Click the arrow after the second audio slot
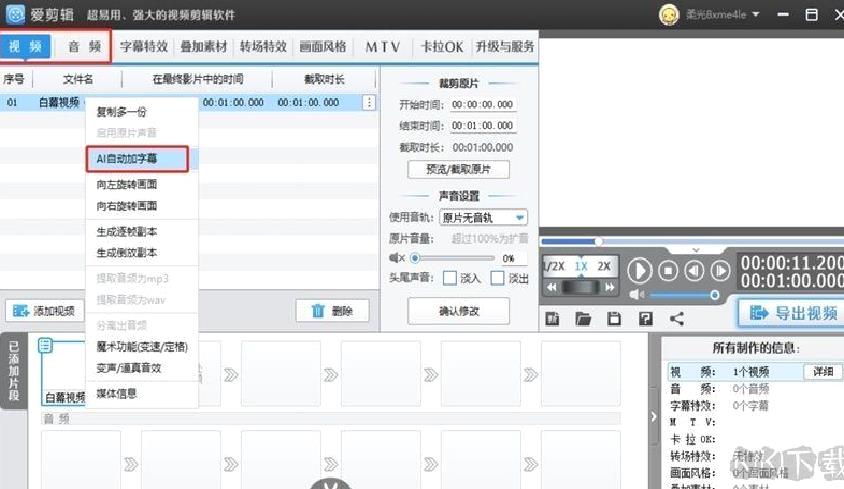The height and width of the screenshot is (489, 844). click(231, 464)
